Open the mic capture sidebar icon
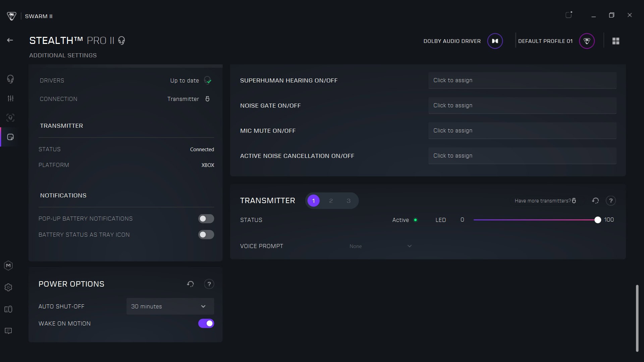The height and width of the screenshot is (362, 644). point(10,118)
